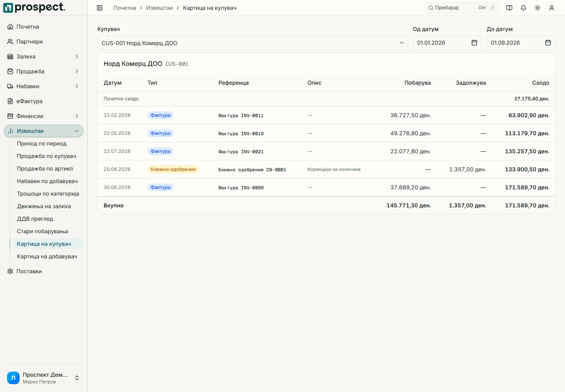This screenshot has width=565, height=392.
Task: Open the documentation book icon
Action: click(x=509, y=8)
